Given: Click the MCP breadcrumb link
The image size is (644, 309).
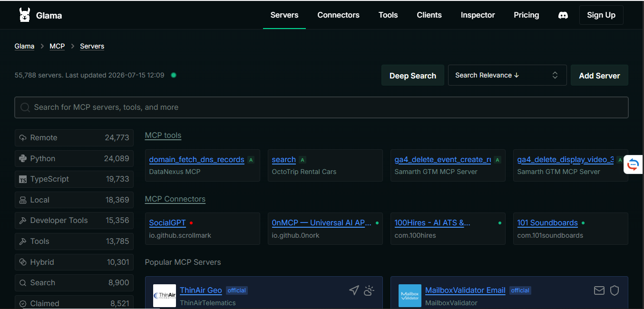Looking at the screenshot, I should point(57,46).
